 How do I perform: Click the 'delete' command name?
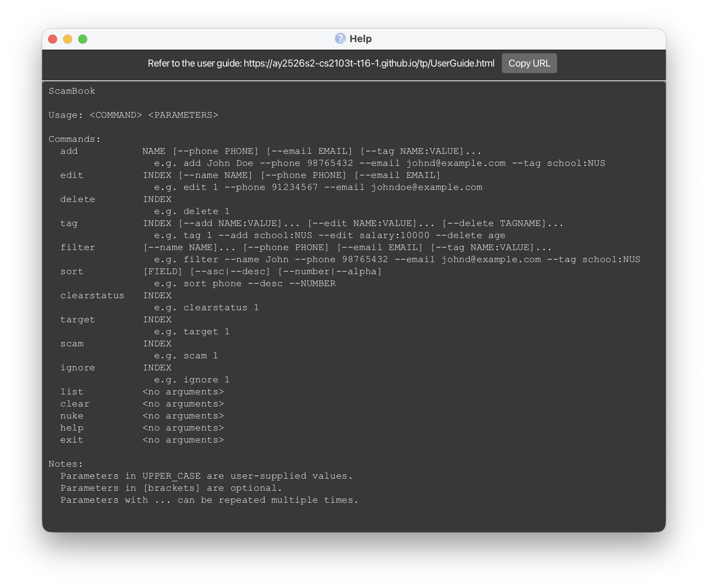click(77, 199)
